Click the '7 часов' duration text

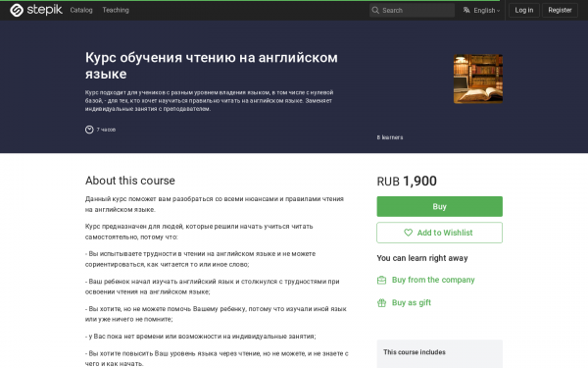coord(106,130)
